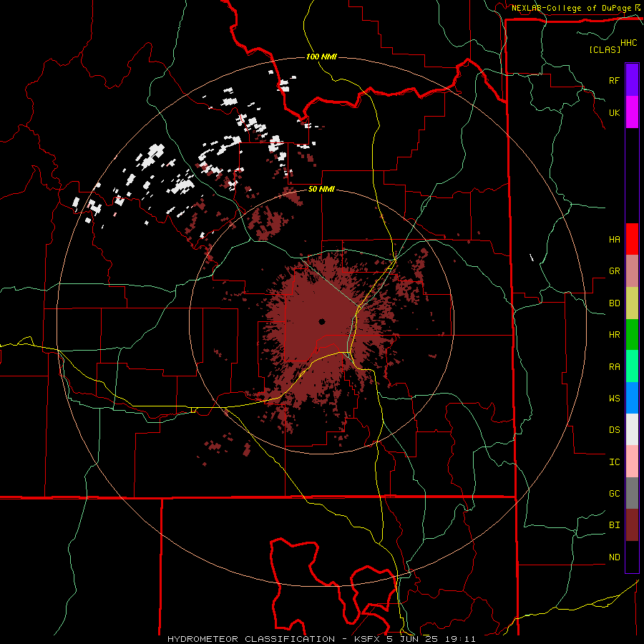Click the BI dark red legend swatch
644x644 pixels.
[x=632, y=525]
